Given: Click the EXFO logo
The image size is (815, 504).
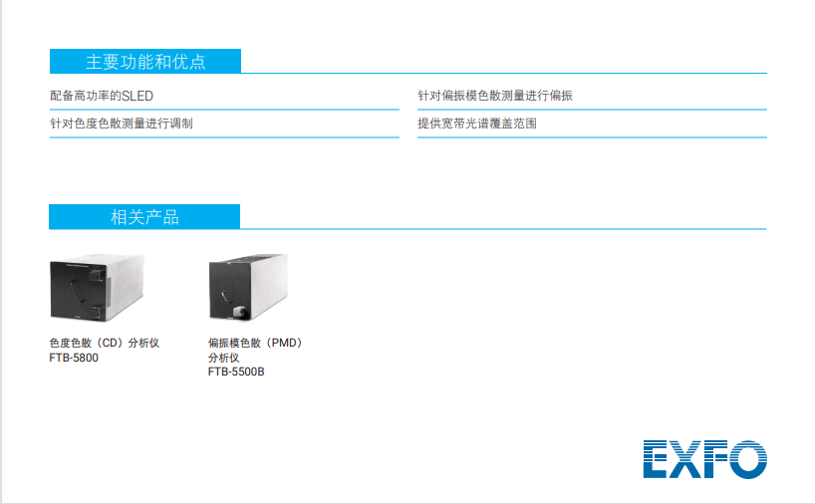Looking at the screenshot, I should pos(704,459).
